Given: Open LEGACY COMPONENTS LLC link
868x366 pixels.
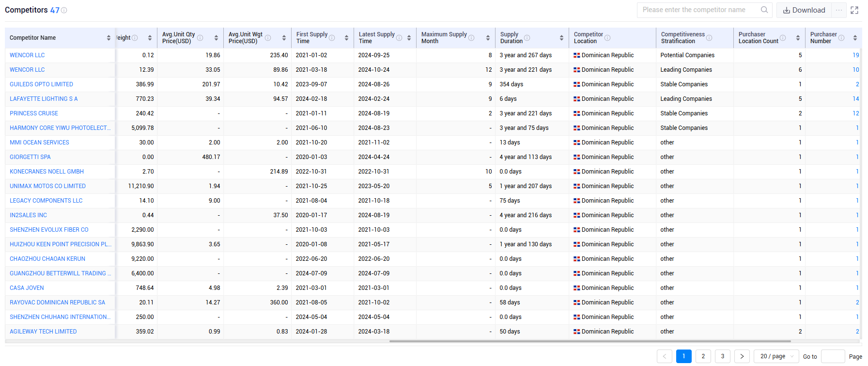Looking at the screenshot, I should click(x=46, y=201).
